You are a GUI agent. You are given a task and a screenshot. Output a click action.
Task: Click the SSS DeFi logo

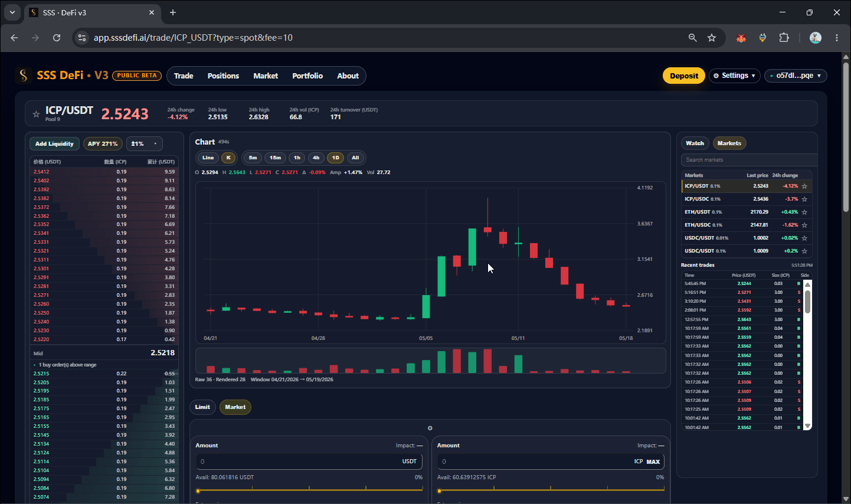tap(24, 76)
